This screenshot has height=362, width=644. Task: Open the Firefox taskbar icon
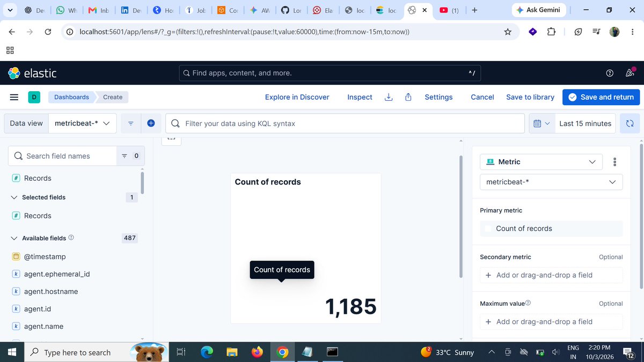(257, 352)
